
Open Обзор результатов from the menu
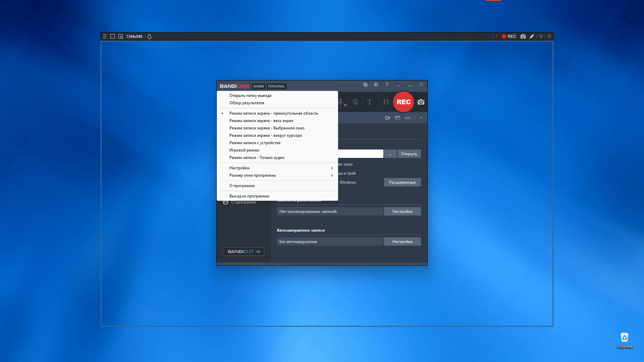coord(247,103)
